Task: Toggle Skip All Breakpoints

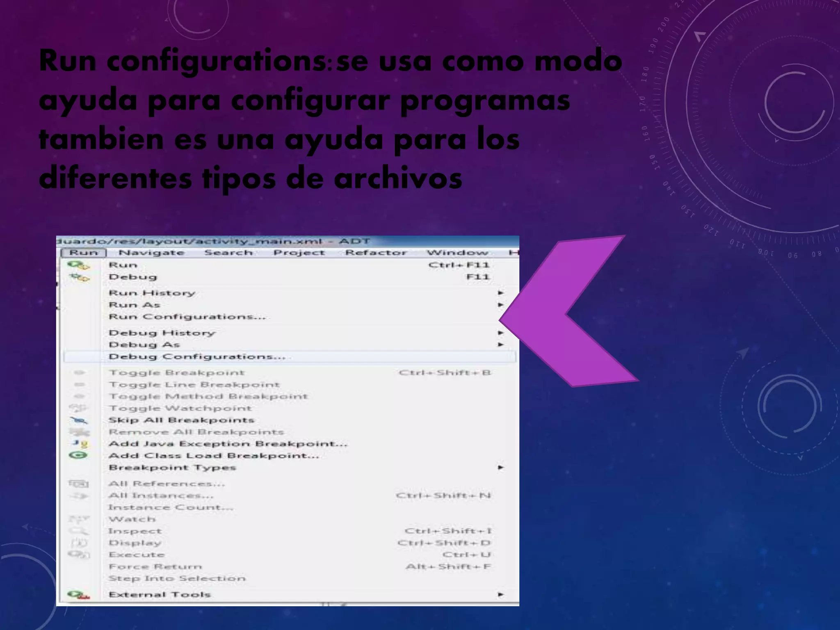Action: pos(289,420)
